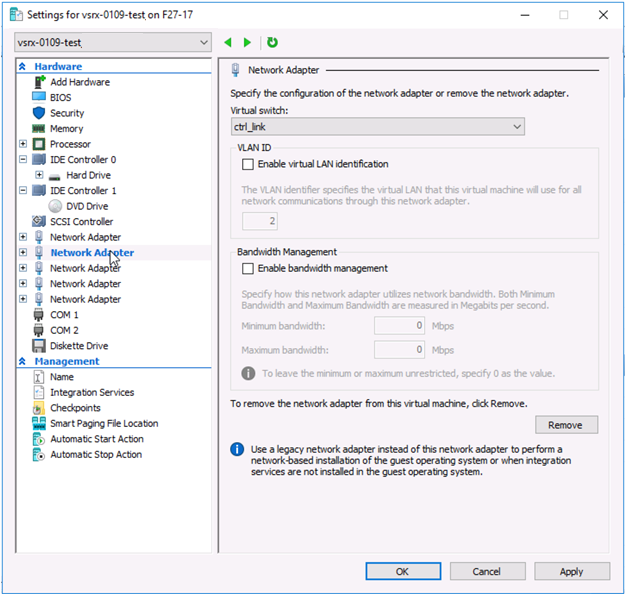Image resolution: width=625 pixels, height=594 pixels.
Task: Expand the first Network Adapter node
Action: click(23, 237)
